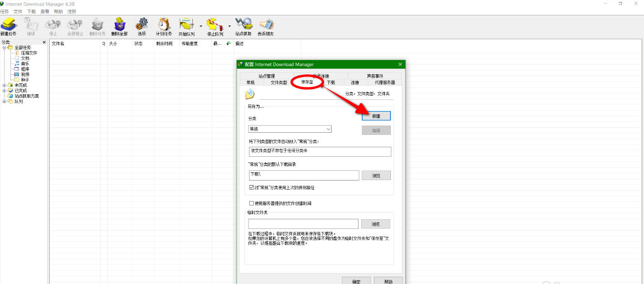Open 选项 (options) gear icon in toolbar
The height and width of the screenshot is (284, 644).
click(x=142, y=27)
